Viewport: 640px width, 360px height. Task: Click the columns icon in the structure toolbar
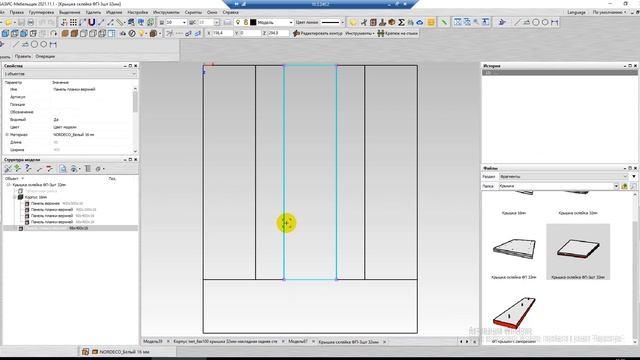(x=88, y=168)
